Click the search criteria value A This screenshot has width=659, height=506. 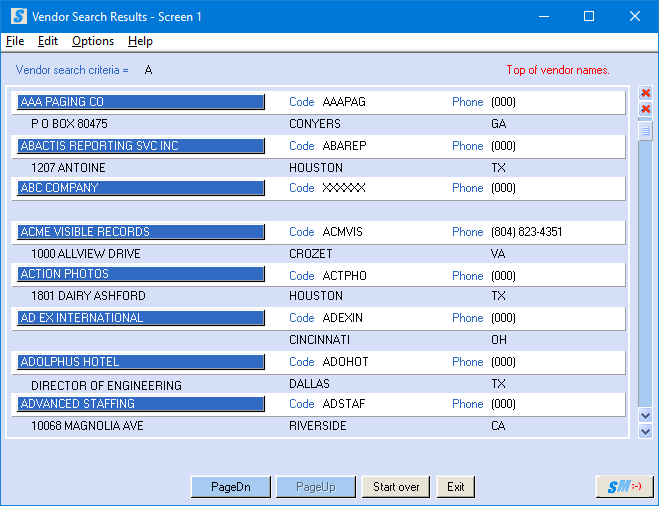coord(148,70)
